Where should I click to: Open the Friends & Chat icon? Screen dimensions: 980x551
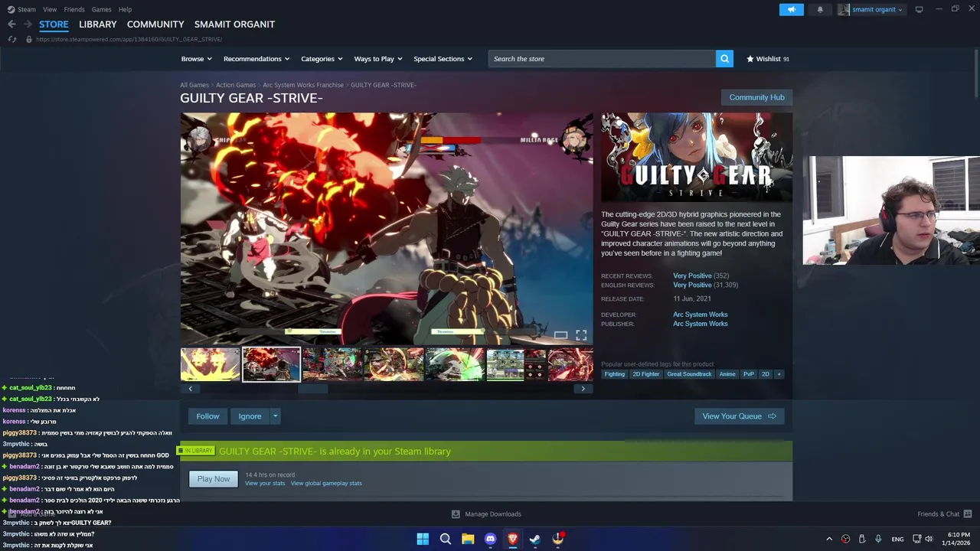[x=968, y=514]
